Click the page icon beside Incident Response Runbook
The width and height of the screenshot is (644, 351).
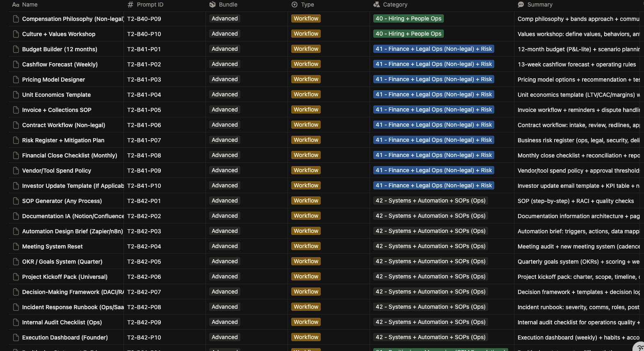pyautogui.click(x=16, y=307)
